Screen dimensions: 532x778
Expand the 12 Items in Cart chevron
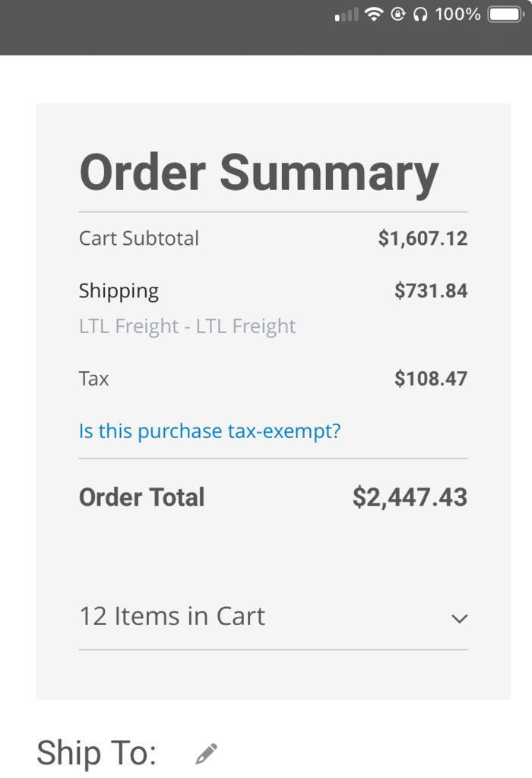click(x=460, y=618)
